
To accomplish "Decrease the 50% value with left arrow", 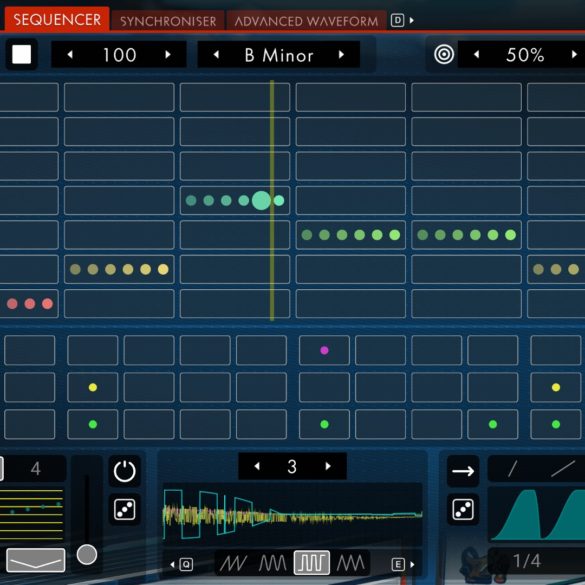I will pyautogui.click(x=476, y=55).
